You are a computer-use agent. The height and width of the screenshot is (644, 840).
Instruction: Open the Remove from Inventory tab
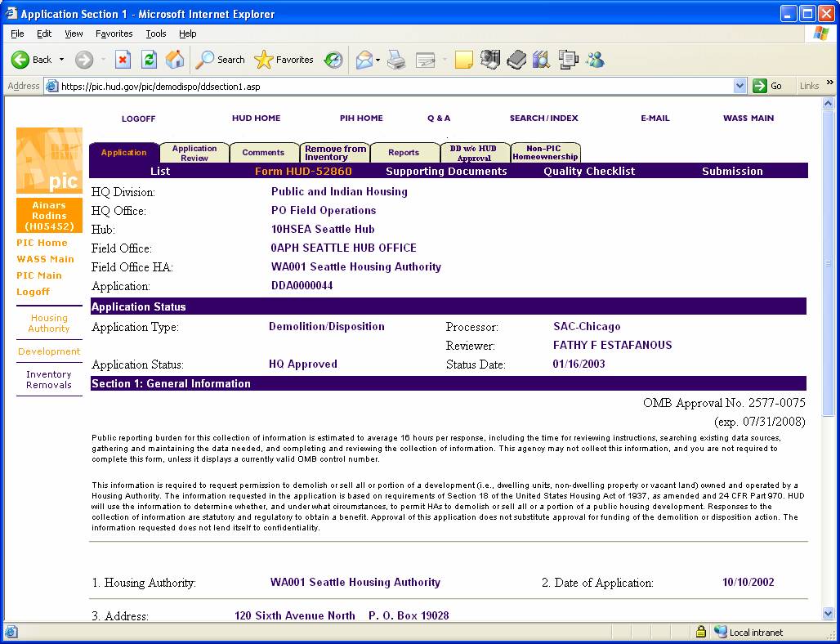tap(335, 153)
